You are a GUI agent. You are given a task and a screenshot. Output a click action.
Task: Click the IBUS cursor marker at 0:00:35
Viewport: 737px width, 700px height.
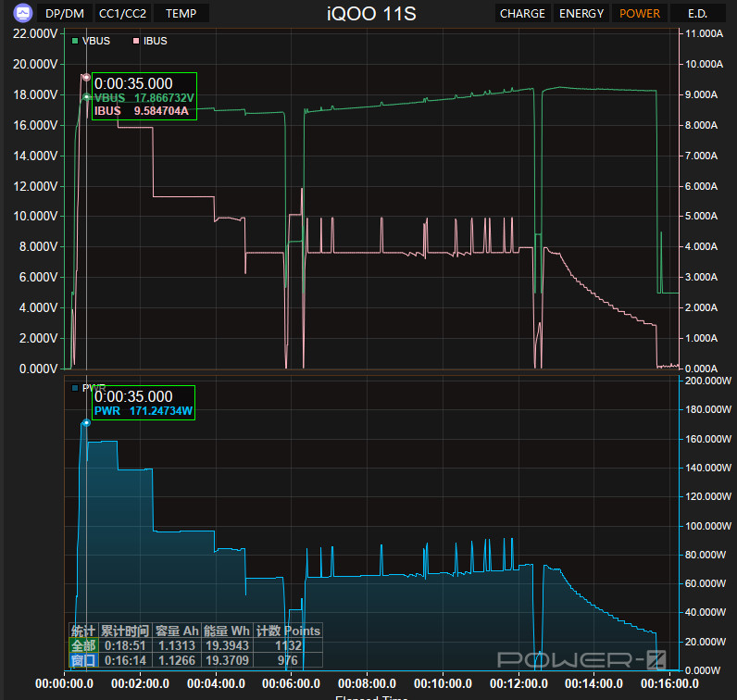tap(86, 77)
